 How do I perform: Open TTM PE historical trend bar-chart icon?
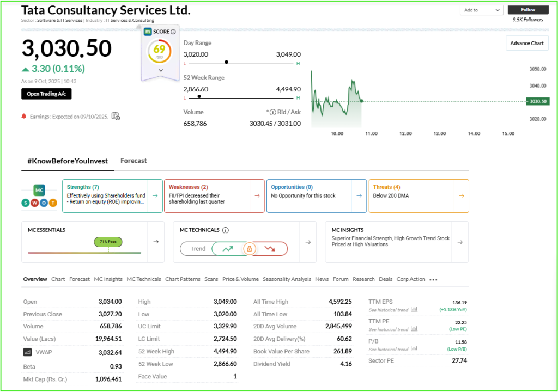point(414,329)
